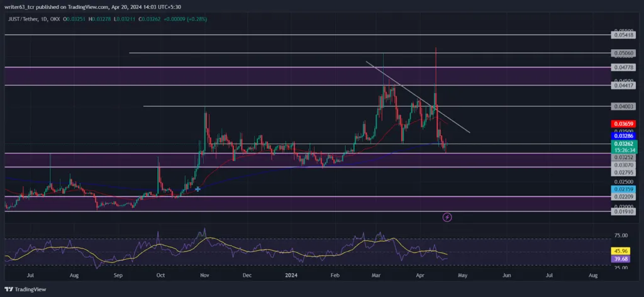
Task: Click the +0.00009 (+0.28%) change value
Action: [186, 20]
